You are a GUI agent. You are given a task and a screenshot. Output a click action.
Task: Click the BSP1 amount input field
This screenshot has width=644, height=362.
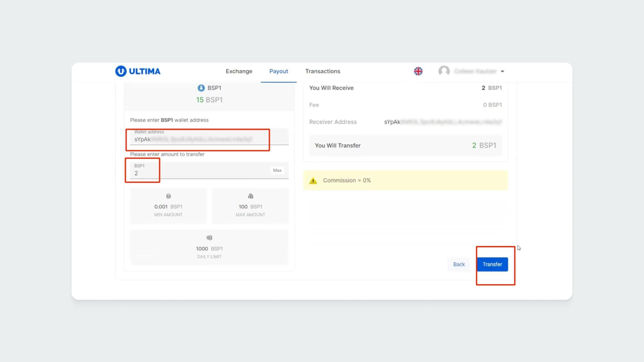pyautogui.click(x=200, y=173)
